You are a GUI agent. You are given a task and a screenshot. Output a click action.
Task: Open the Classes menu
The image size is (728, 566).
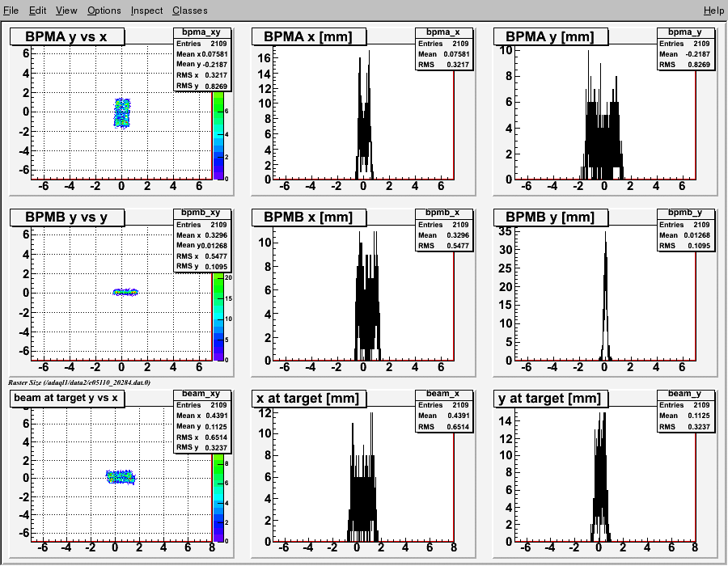[190, 11]
